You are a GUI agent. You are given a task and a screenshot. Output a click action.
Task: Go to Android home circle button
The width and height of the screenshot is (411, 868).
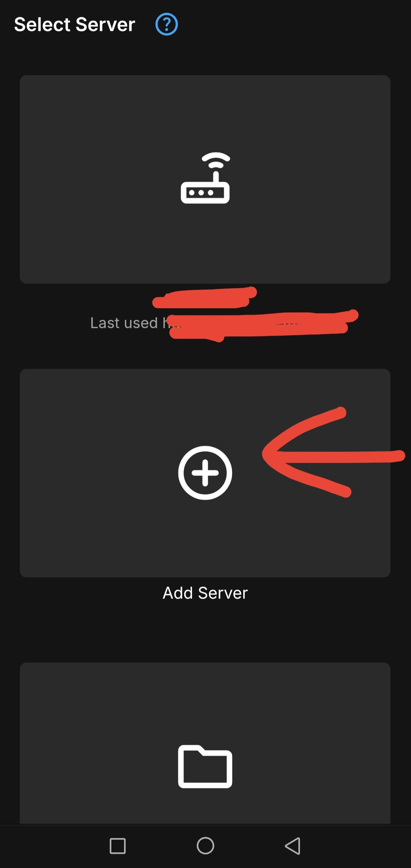pyautogui.click(x=205, y=846)
